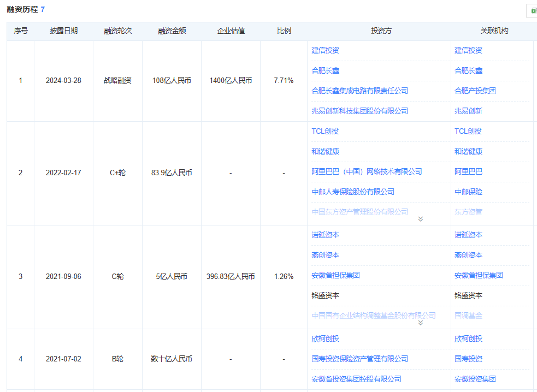
Task: Open 合肥产投集团 related institution link
Action: pos(475,91)
